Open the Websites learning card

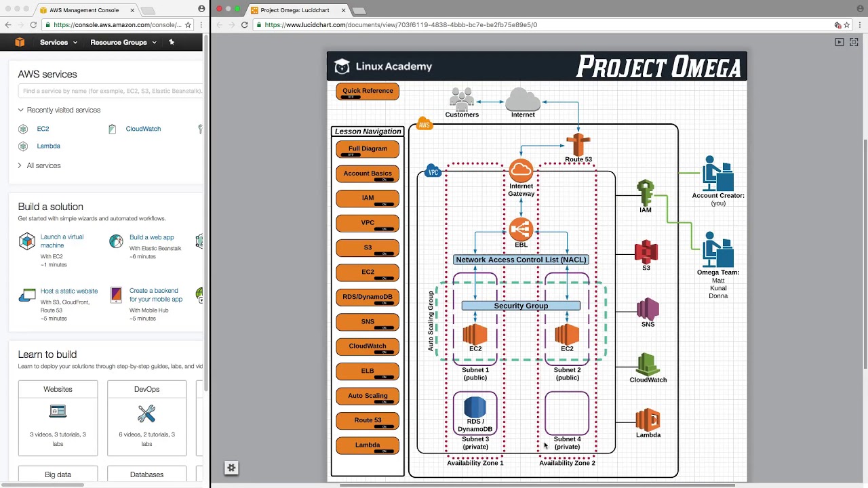coord(58,418)
